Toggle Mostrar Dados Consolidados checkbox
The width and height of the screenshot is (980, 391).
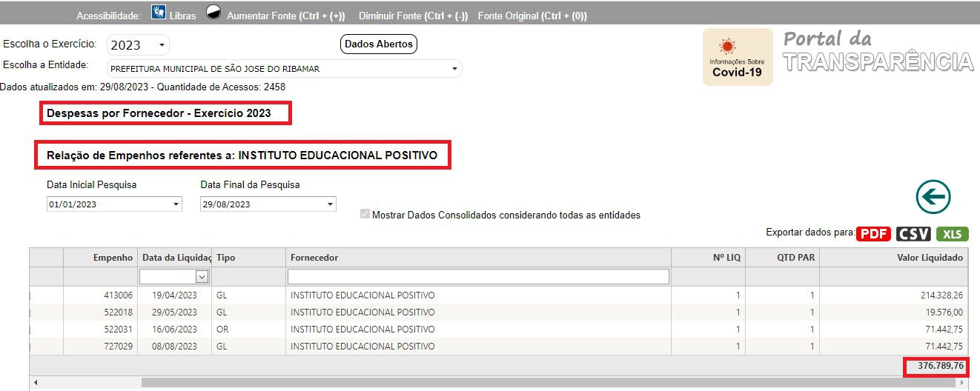coord(365,215)
